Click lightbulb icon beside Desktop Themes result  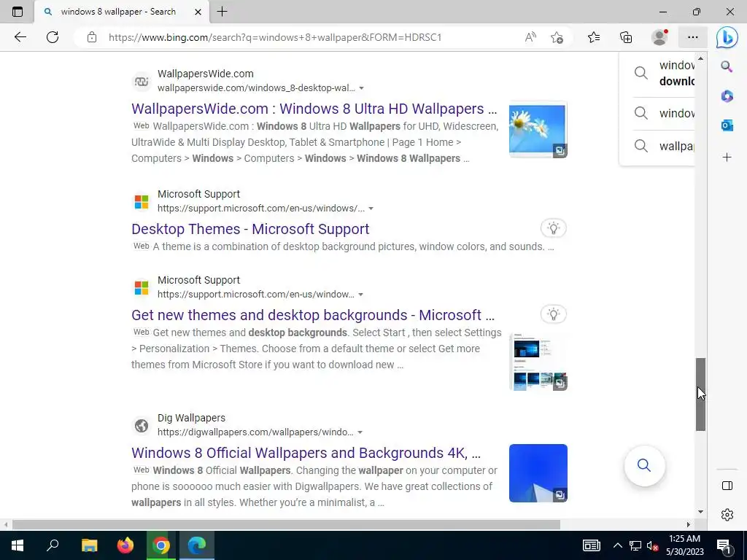pyautogui.click(x=553, y=228)
